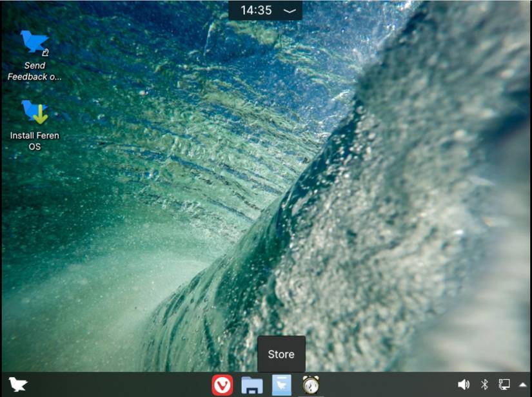Click the 14:35 clock display
Screen dimensions: 532x397
(257, 10)
